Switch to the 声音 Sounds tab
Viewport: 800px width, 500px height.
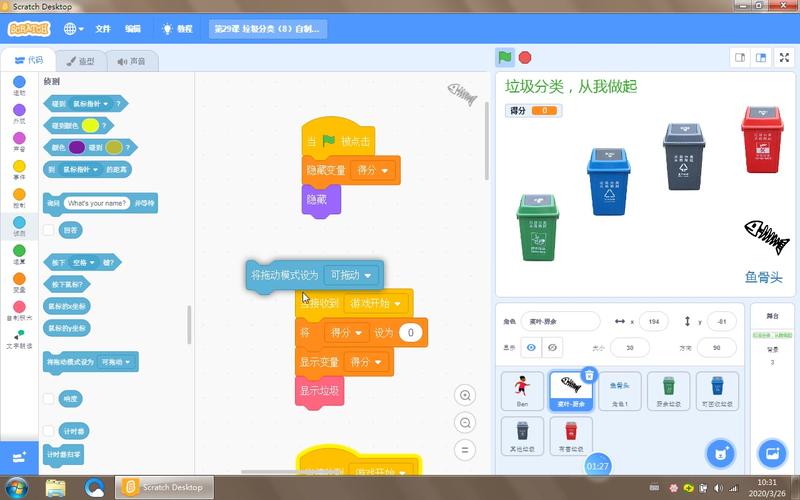pos(132,61)
